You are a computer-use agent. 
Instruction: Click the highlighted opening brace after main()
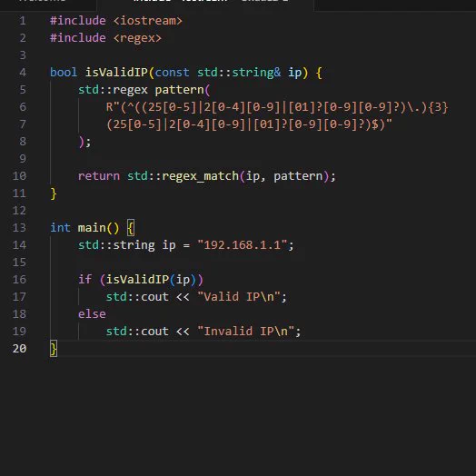(131, 228)
